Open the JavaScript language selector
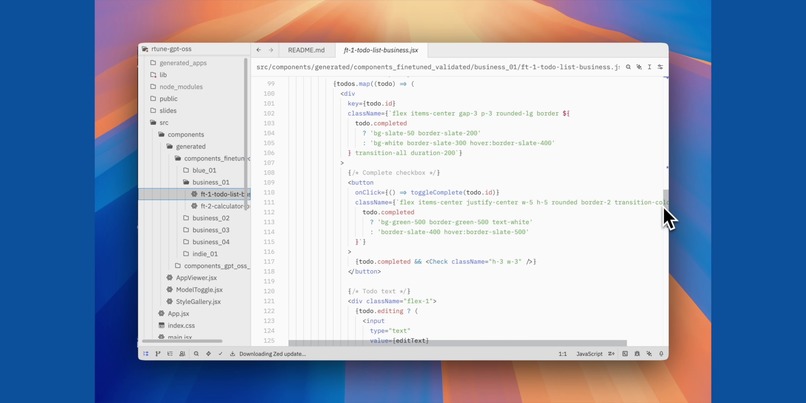This screenshot has height=403, width=806. pyautogui.click(x=589, y=354)
